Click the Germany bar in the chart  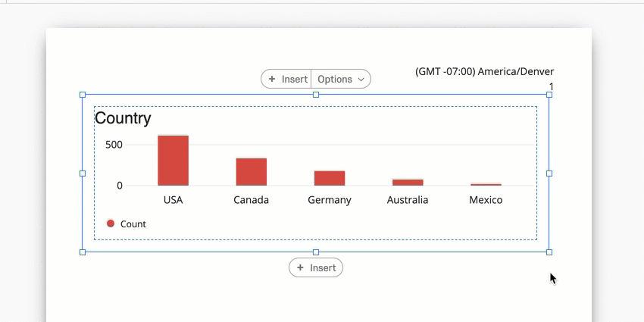pos(330,178)
